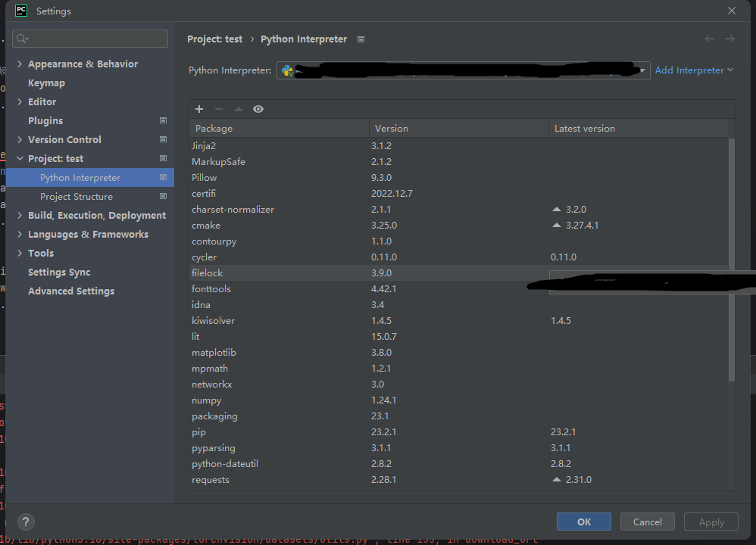Open the Add Interpreter dropdown

point(694,70)
